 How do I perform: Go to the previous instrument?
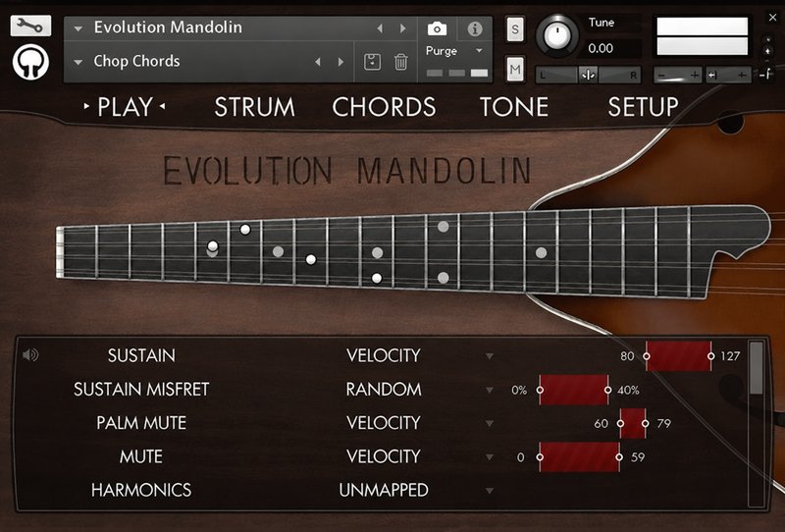(380, 28)
